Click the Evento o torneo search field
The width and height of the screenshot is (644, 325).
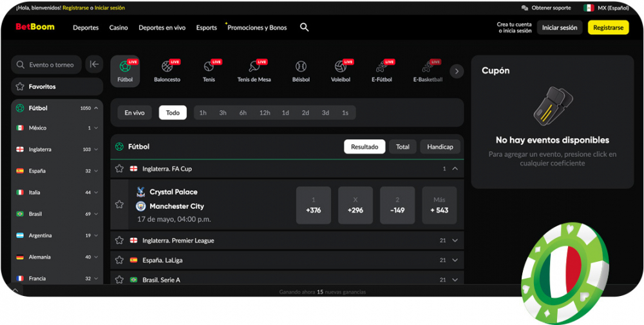pyautogui.click(x=46, y=64)
